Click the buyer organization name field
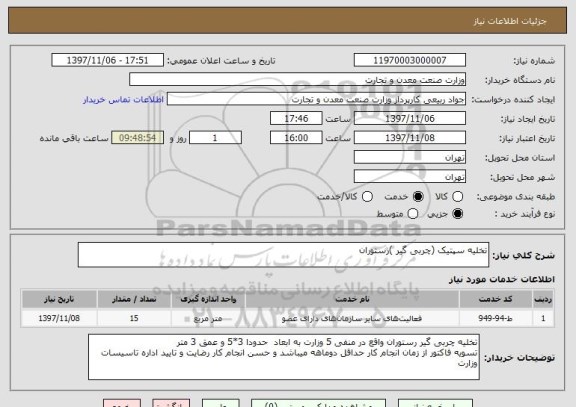The height and width of the screenshot is (407, 576). [298, 80]
